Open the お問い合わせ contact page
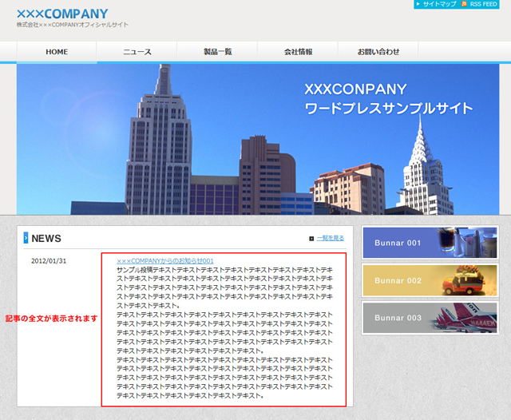 378,52
